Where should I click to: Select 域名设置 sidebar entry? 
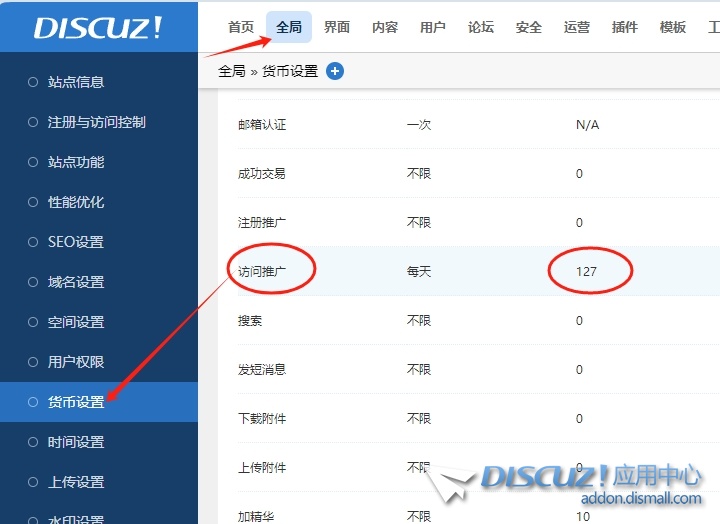coord(76,282)
